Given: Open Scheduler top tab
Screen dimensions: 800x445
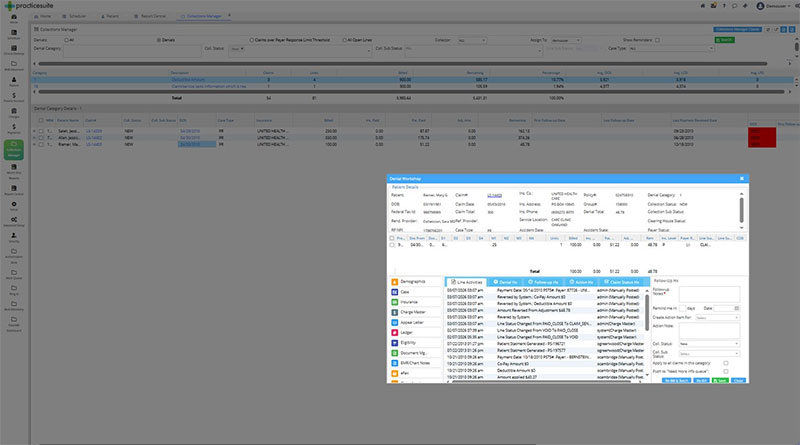Looking at the screenshot, I should click(x=74, y=16).
